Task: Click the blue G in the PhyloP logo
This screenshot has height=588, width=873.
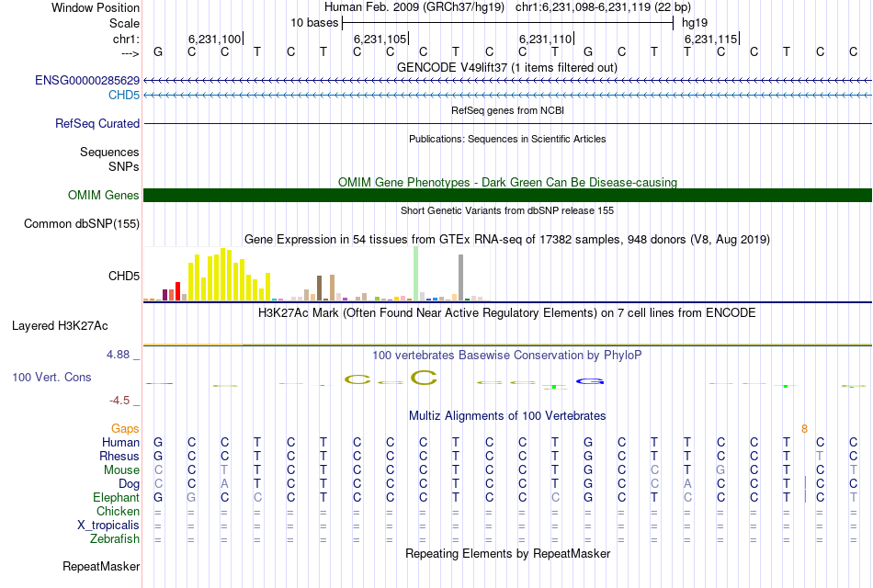Action: click(x=590, y=381)
